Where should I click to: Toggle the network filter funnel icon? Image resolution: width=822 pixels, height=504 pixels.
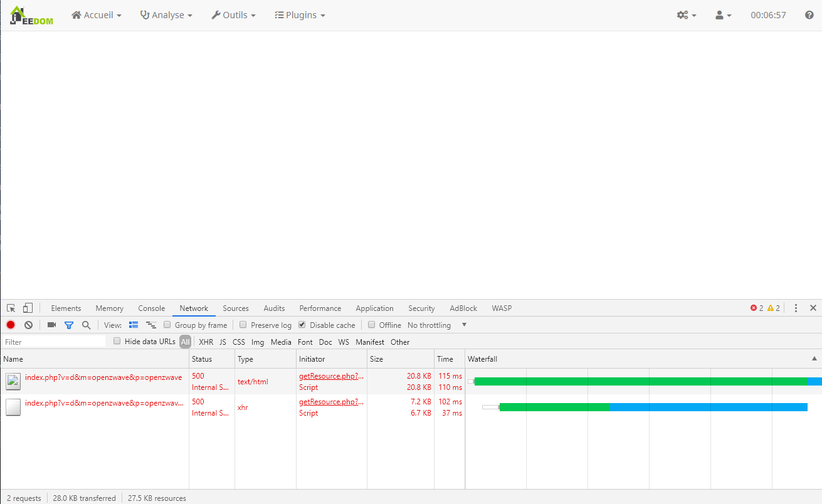coord(69,325)
